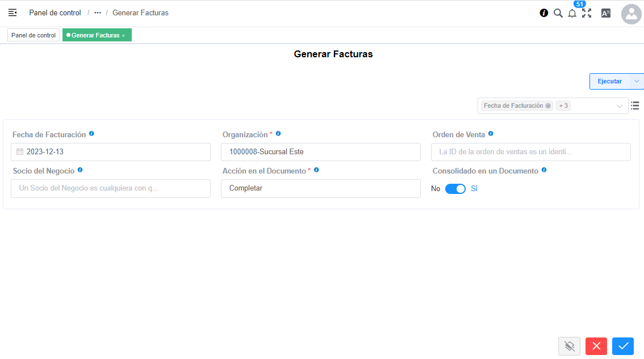Remove the Fecha de Facturación filter tag

[x=548, y=105]
